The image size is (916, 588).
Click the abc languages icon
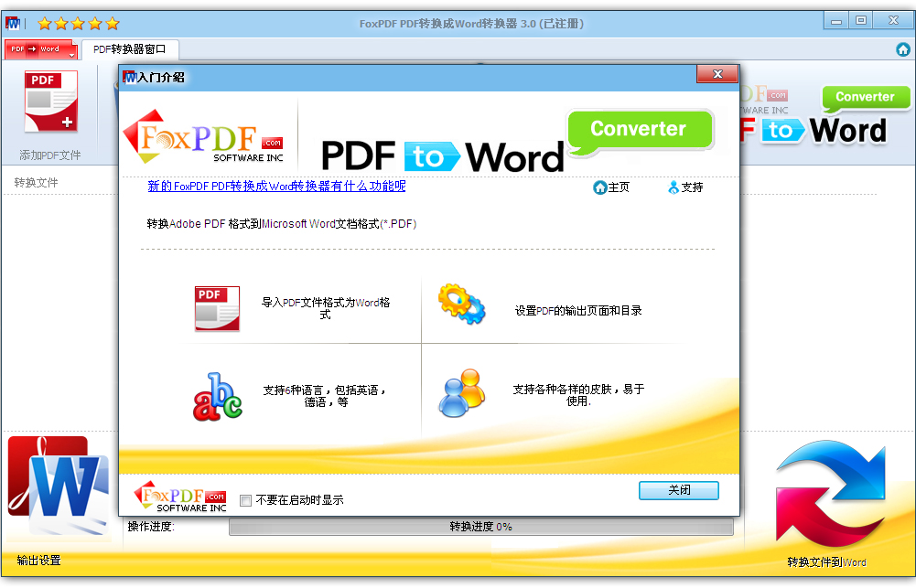217,397
